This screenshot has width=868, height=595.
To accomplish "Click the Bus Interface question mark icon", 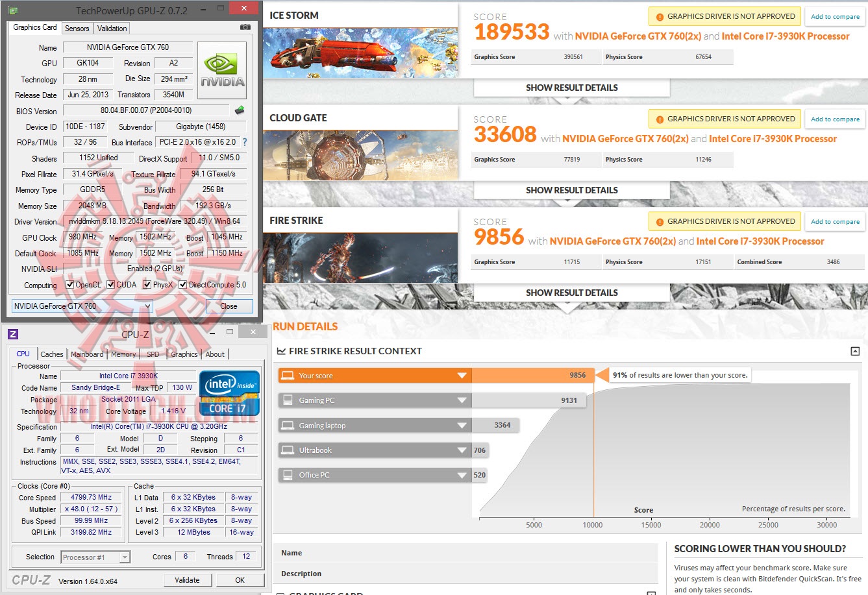I will click(x=245, y=142).
